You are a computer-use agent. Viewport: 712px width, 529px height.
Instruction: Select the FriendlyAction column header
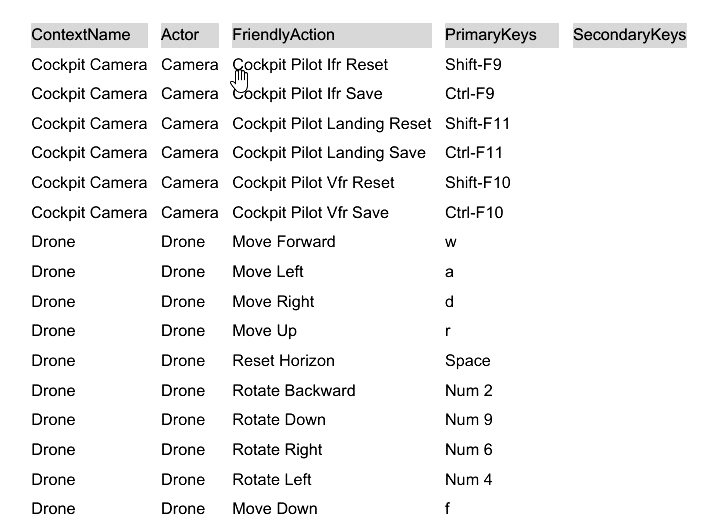(x=332, y=35)
